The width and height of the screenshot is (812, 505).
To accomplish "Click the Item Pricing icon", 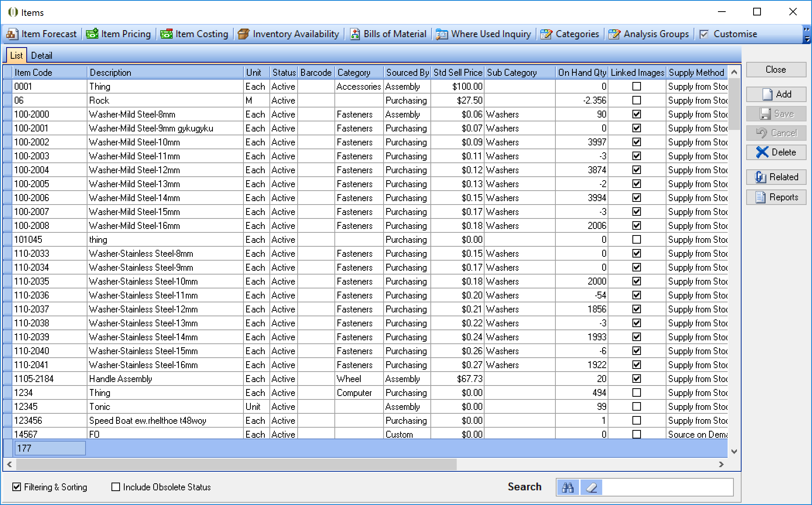I will (x=92, y=34).
